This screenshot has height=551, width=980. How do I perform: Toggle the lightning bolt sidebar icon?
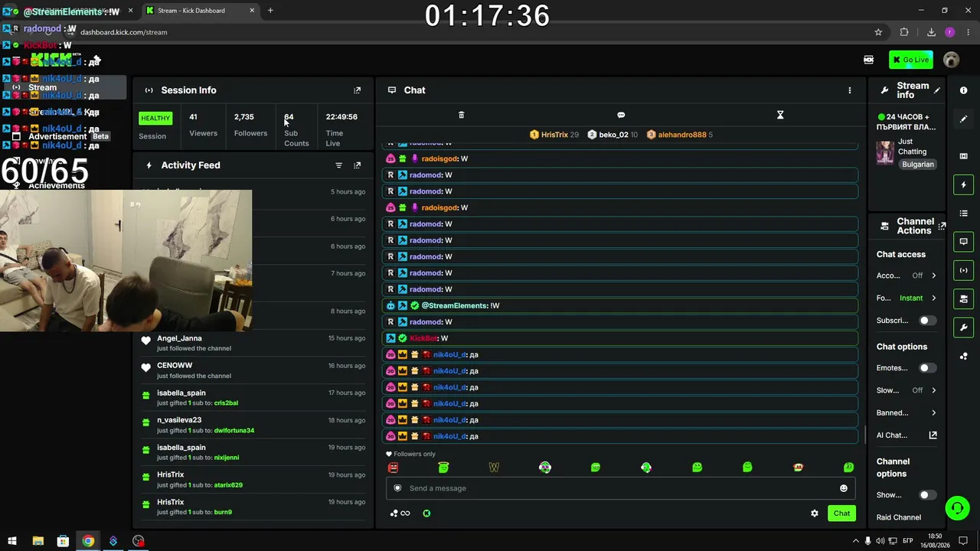(963, 184)
